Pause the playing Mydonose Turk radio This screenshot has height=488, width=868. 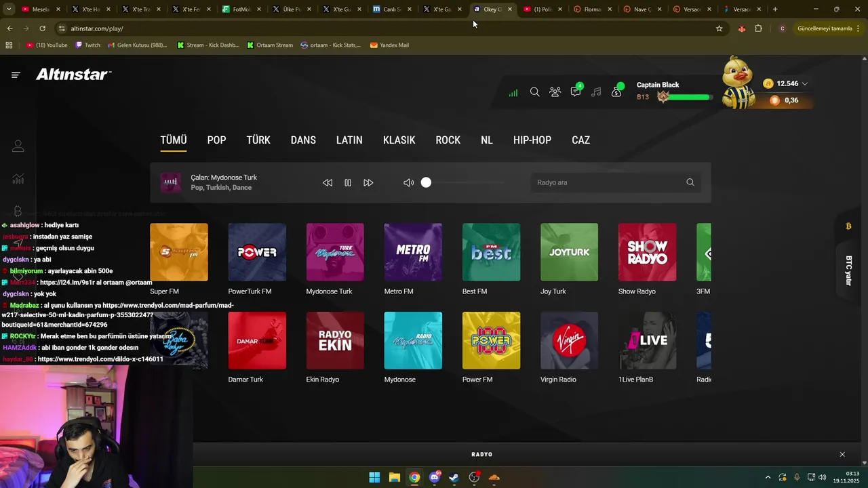pyautogui.click(x=348, y=183)
